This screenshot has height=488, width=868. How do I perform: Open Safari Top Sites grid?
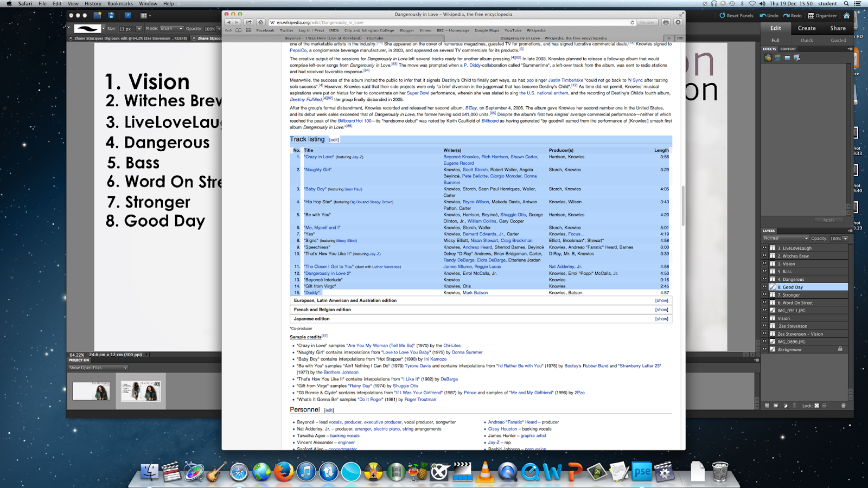coord(248,30)
